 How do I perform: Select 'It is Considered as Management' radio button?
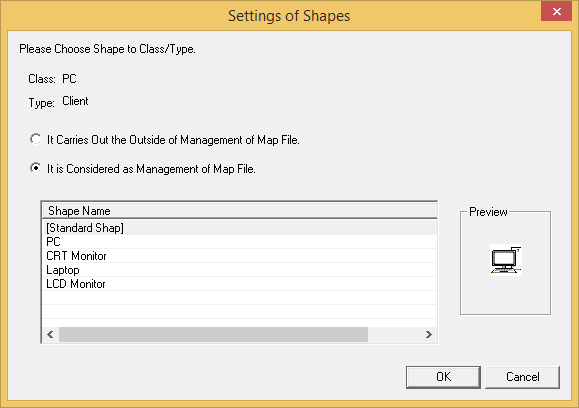[x=35, y=168]
